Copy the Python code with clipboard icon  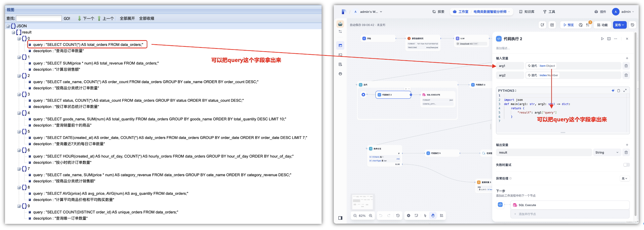[619, 91]
